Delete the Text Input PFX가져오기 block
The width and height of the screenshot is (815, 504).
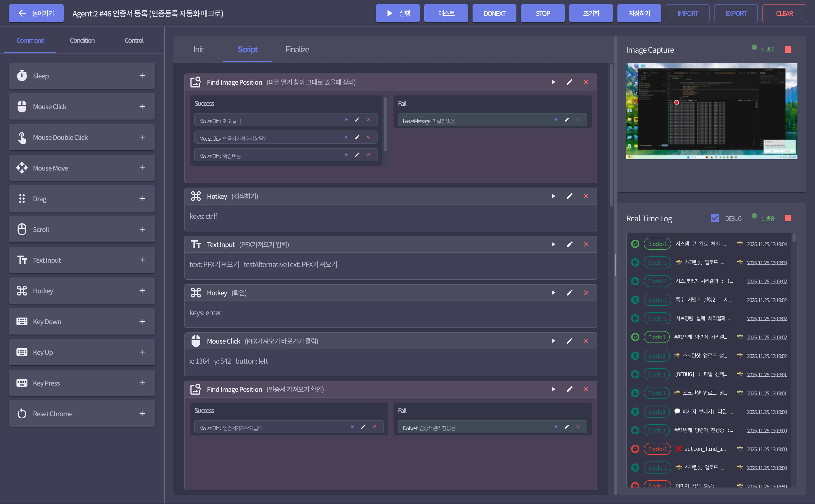click(586, 244)
